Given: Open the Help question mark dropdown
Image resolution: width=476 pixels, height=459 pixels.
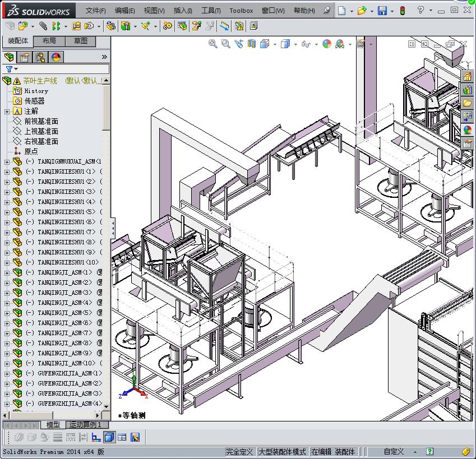Looking at the screenshot, I should point(431,11).
